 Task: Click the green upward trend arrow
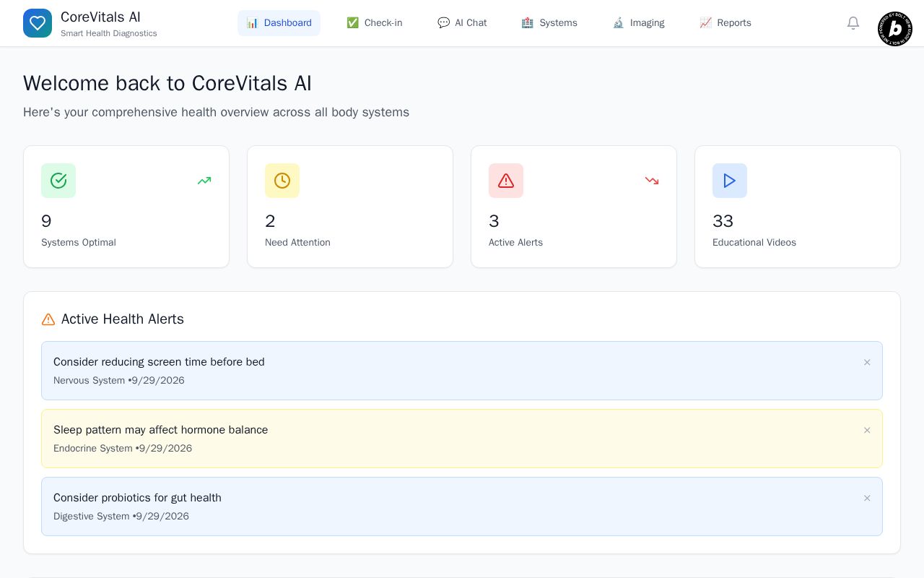tap(204, 181)
